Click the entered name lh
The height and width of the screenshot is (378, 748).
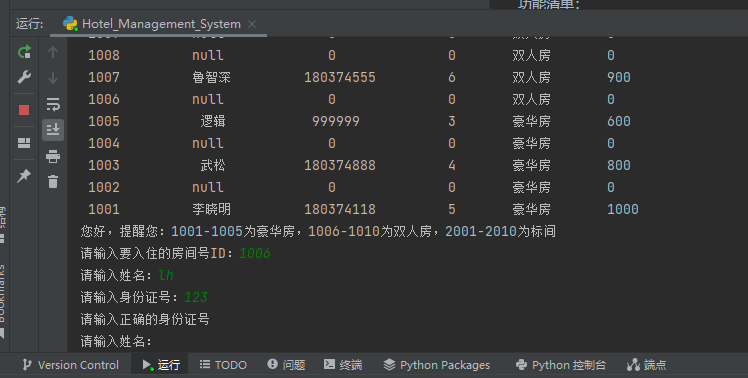coord(166,275)
